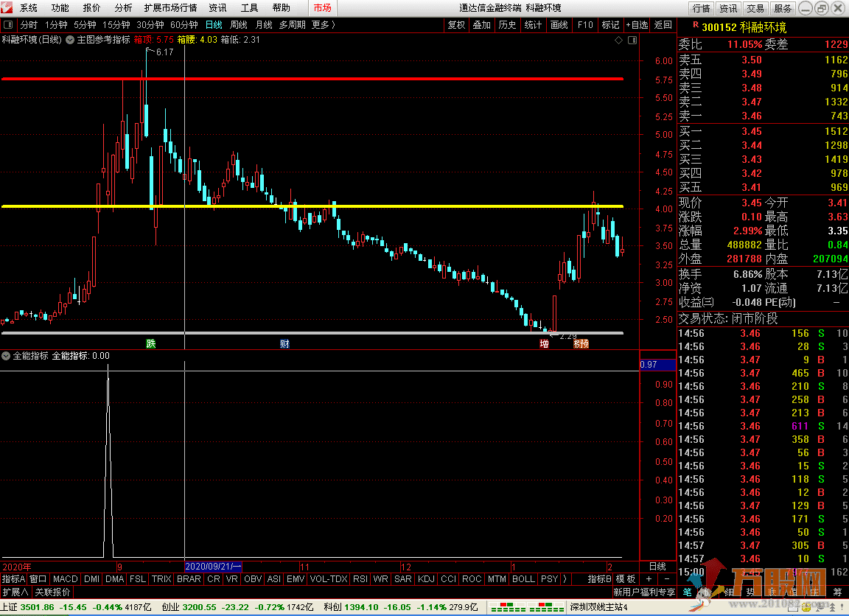This screenshot has width=849, height=616.
Task: Click the F10 company info button
Action: (x=585, y=25)
